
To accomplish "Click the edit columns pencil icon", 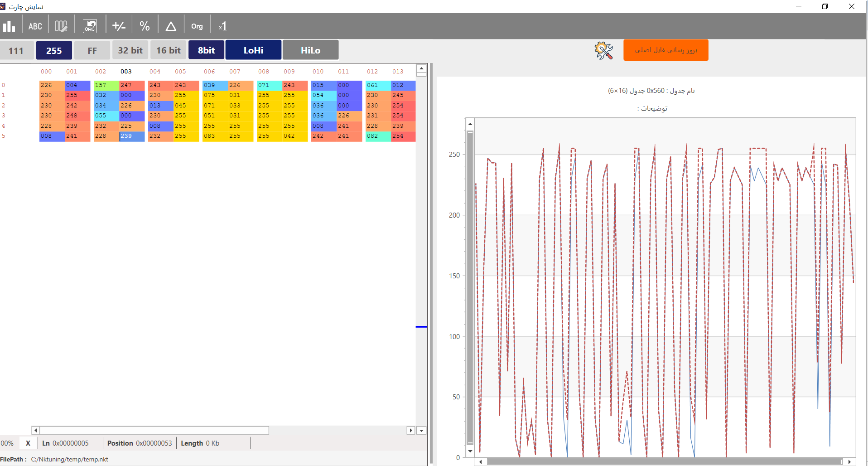I will (61, 26).
